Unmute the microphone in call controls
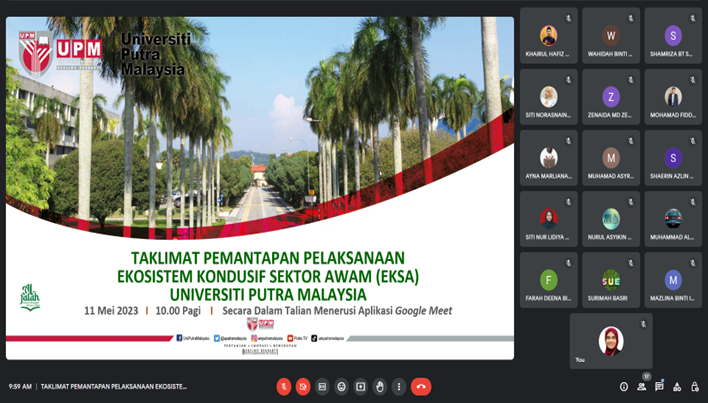This screenshot has width=708, height=403. pyautogui.click(x=284, y=387)
